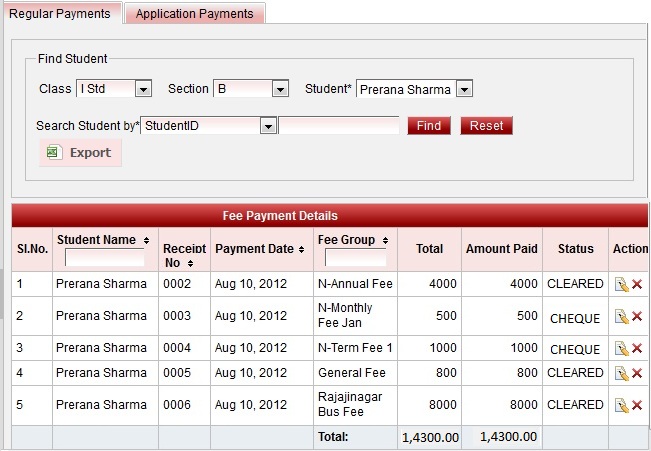Focus the Fee Group filter field
The image size is (651, 451).
point(354,258)
